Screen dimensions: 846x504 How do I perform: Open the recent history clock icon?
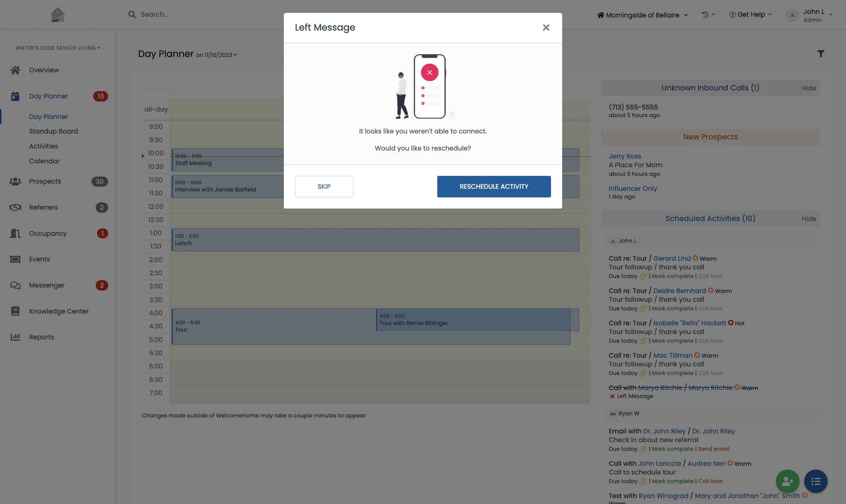pos(705,15)
